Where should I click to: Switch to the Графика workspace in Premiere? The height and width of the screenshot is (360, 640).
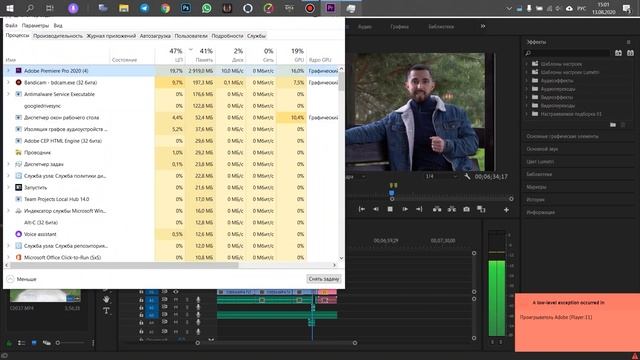click(399, 27)
